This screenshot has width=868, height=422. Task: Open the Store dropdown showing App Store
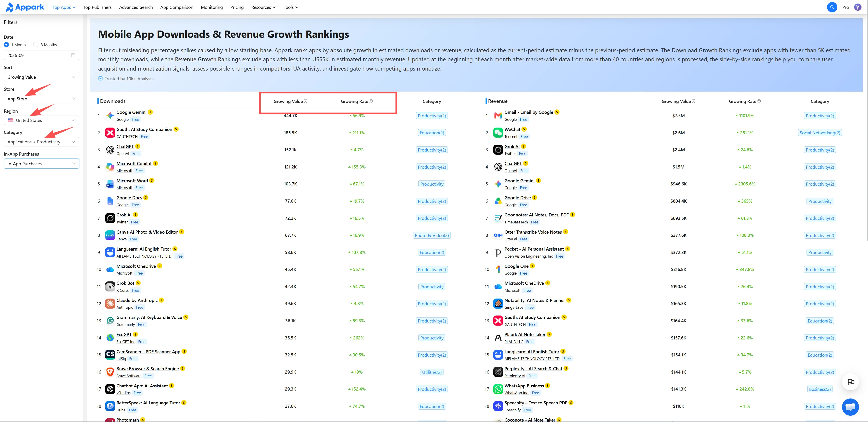coord(41,99)
